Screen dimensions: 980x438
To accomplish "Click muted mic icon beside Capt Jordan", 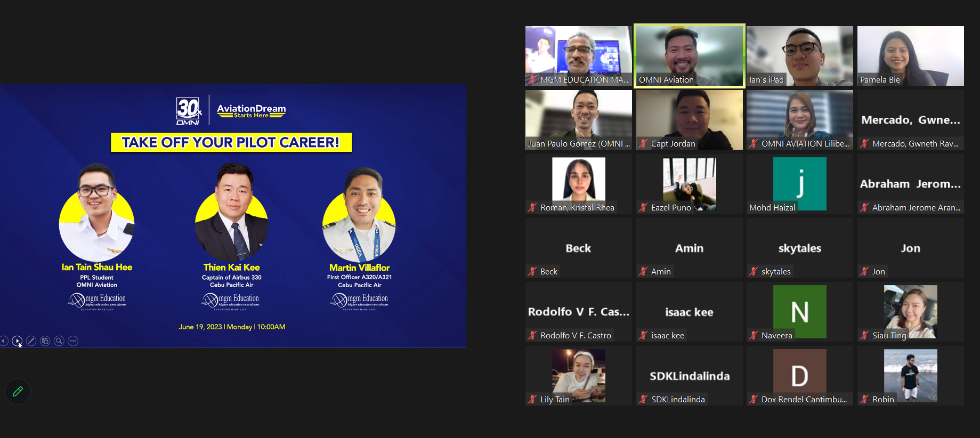I will pos(643,144).
